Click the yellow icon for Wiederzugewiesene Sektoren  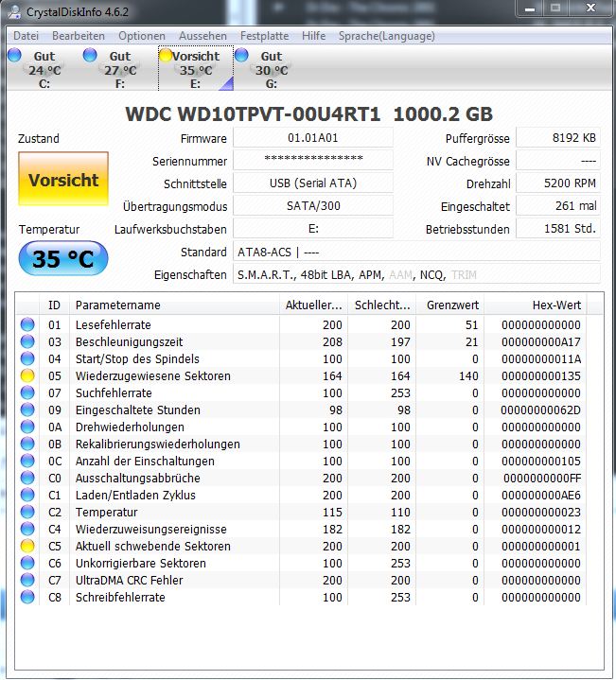[27, 375]
